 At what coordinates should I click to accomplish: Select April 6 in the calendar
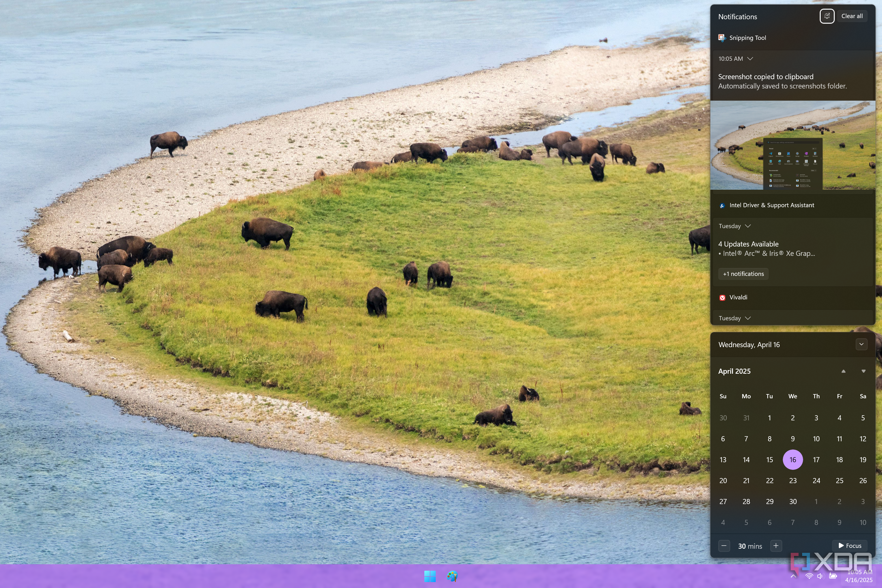pos(723,439)
